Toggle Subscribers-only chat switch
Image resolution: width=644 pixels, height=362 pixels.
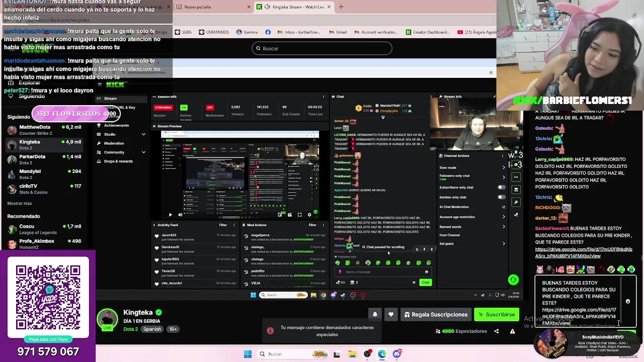pos(501,188)
